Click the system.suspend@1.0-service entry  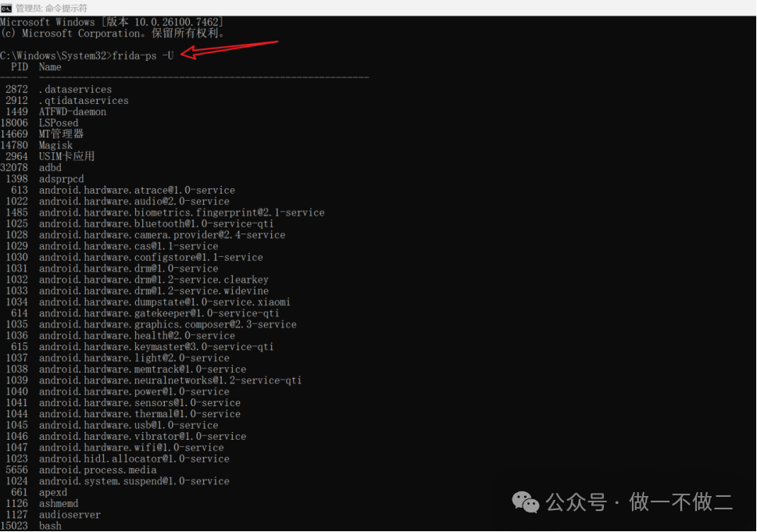pyautogui.click(x=134, y=480)
